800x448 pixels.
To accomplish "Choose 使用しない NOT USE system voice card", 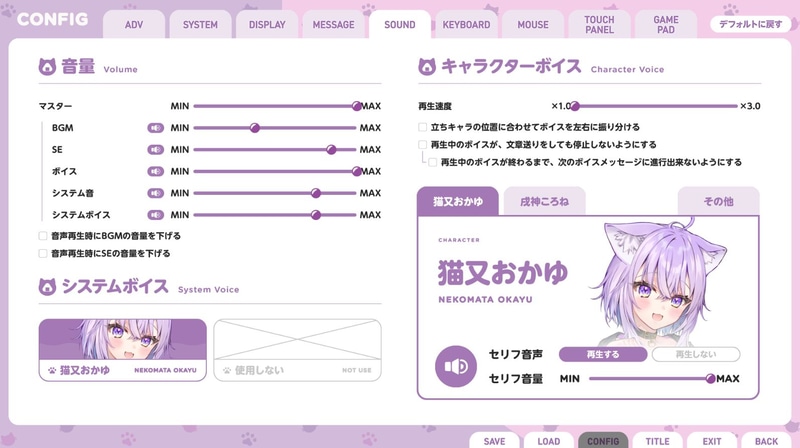I will [x=297, y=350].
